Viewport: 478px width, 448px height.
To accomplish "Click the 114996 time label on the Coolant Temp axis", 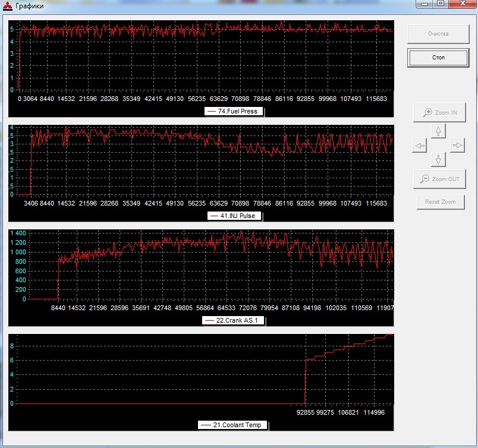I will (374, 412).
